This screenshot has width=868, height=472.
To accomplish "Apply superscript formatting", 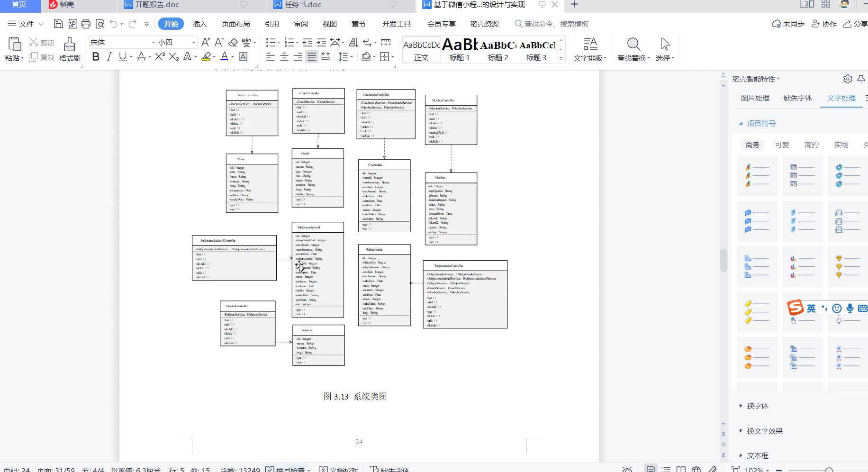I will pyautogui.click(x=160, y=57).
